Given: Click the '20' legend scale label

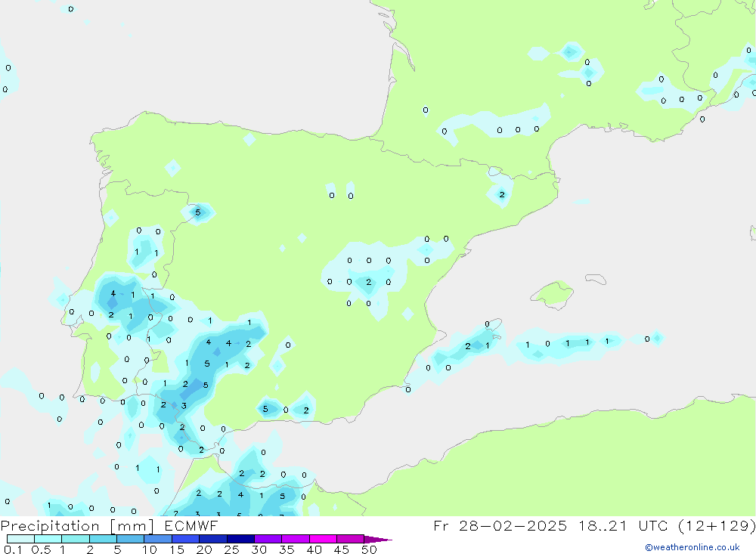Looking at the screenshot, I should [x=204, y=549].
